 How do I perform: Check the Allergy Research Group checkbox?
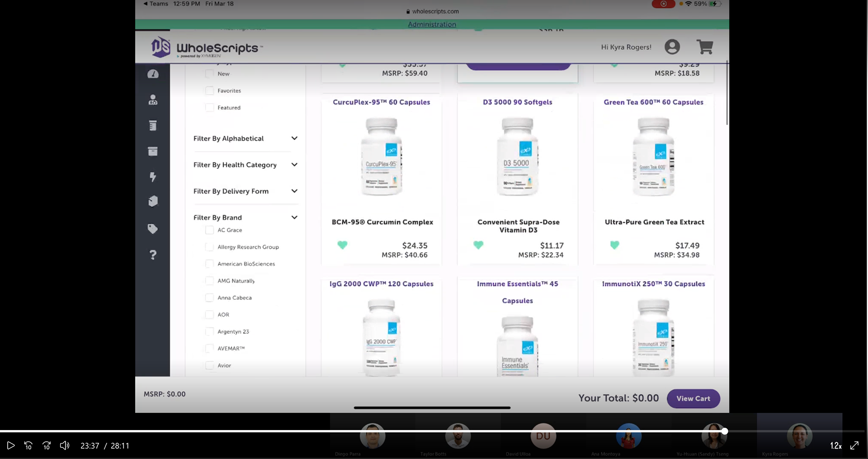tap(209, 247)
